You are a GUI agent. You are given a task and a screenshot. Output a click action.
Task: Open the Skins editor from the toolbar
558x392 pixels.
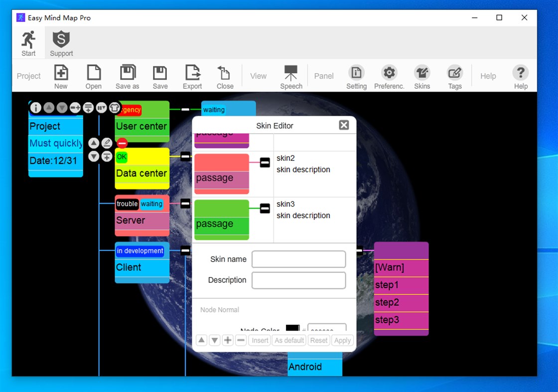point(422,76)
